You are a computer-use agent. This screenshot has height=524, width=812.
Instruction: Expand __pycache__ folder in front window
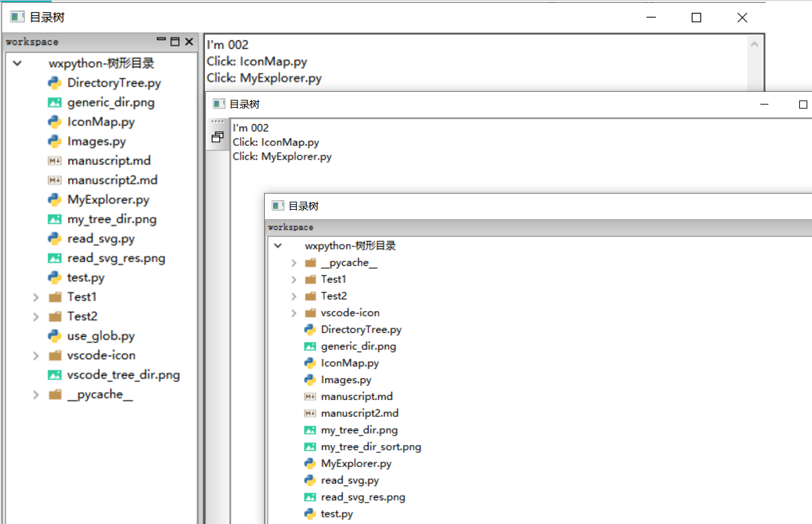(x=294, y=263)
